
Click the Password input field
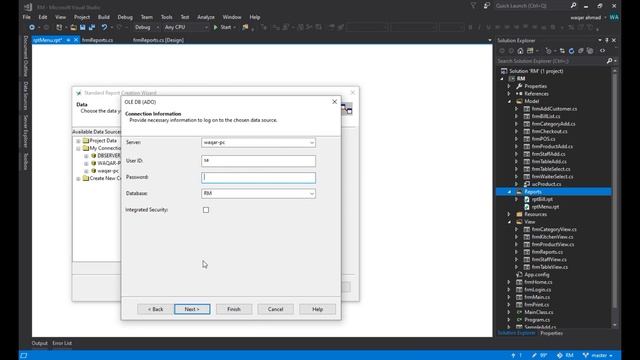point(258,178)
